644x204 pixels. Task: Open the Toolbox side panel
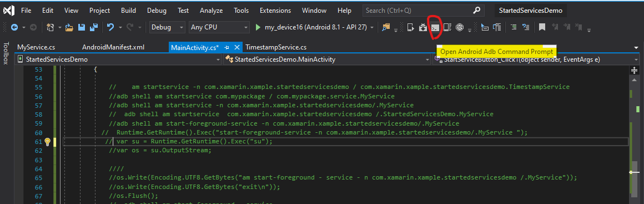6,53
